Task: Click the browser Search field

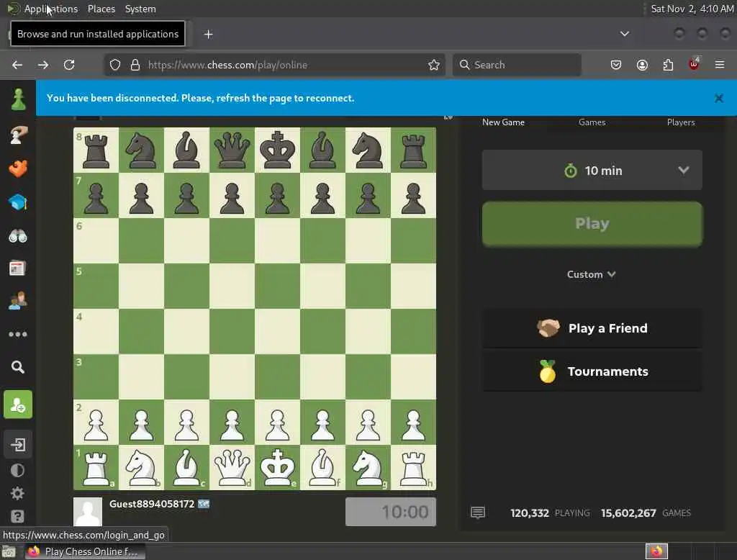Action: (517, 65)
